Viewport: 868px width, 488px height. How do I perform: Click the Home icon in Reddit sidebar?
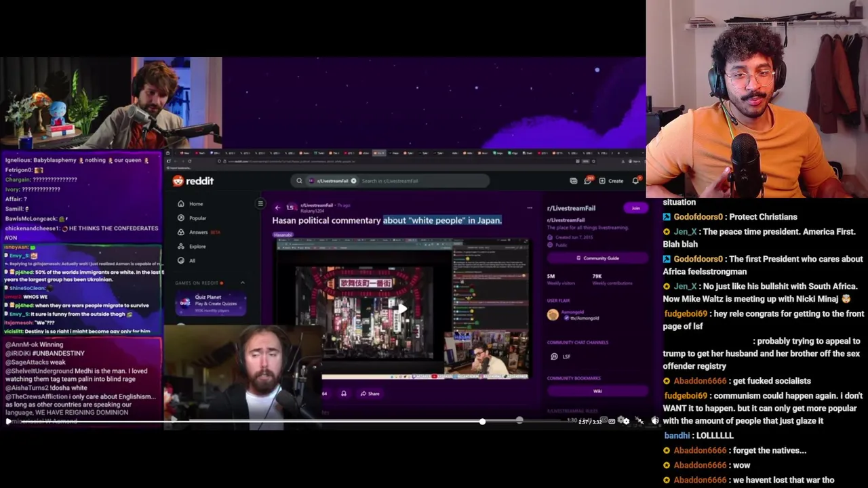tap(180, 204)
